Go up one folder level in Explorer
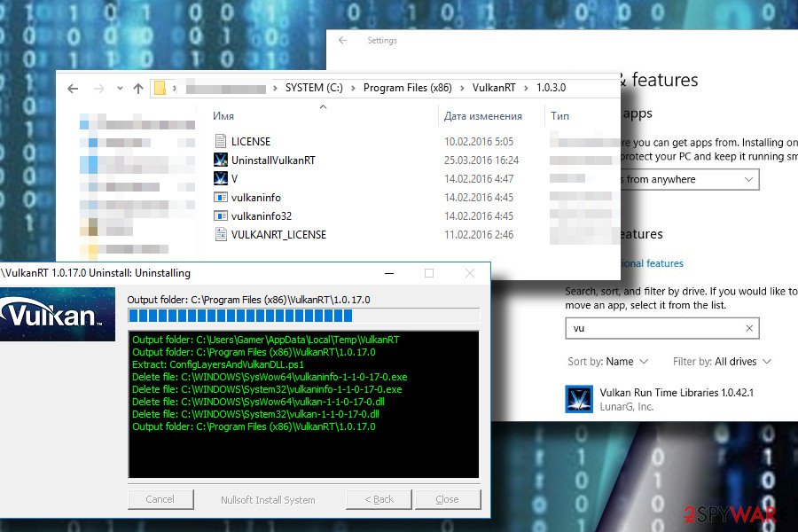798x532 pixels. [138, 89]
